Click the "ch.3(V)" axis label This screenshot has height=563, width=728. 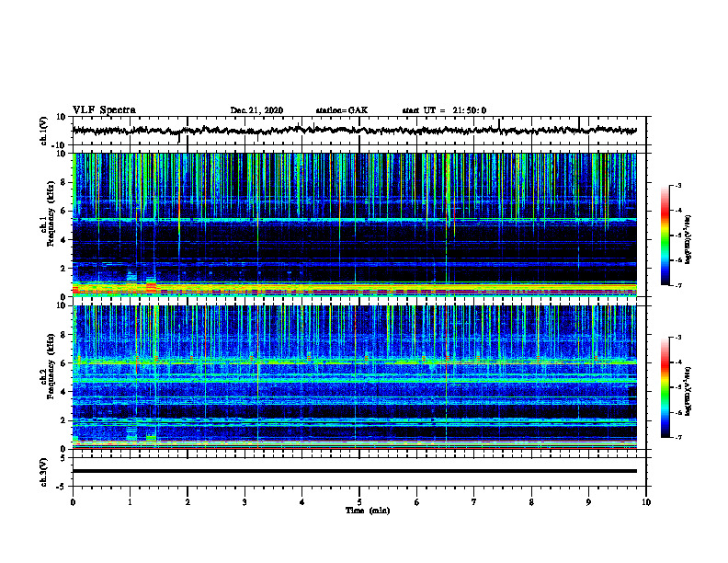44,472
